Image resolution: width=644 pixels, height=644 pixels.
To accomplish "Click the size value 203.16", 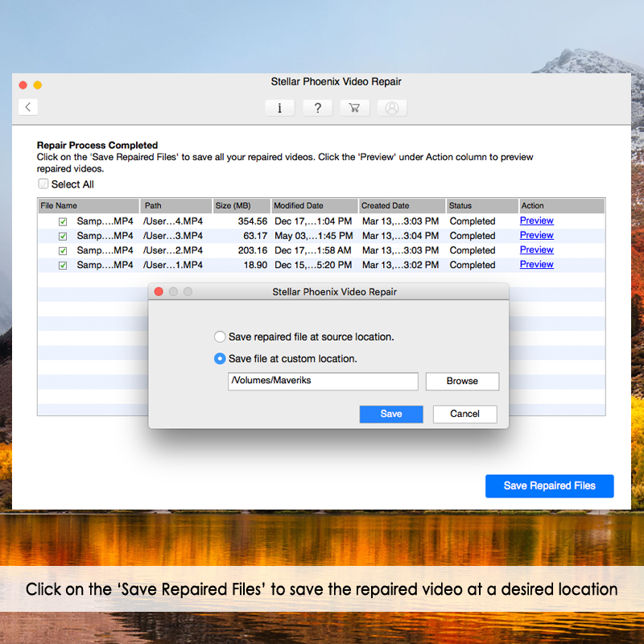I will coord(253,250).
